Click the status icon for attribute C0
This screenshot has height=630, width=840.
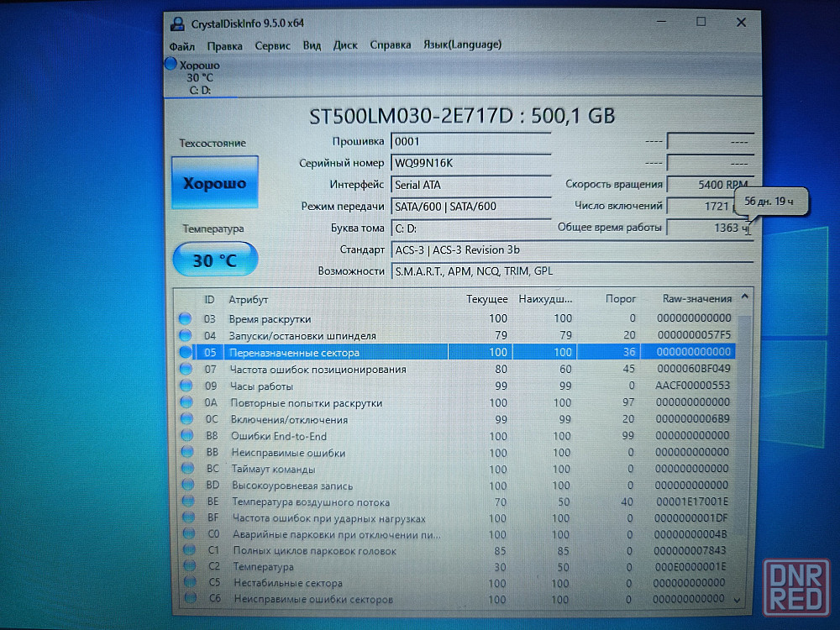189,533
